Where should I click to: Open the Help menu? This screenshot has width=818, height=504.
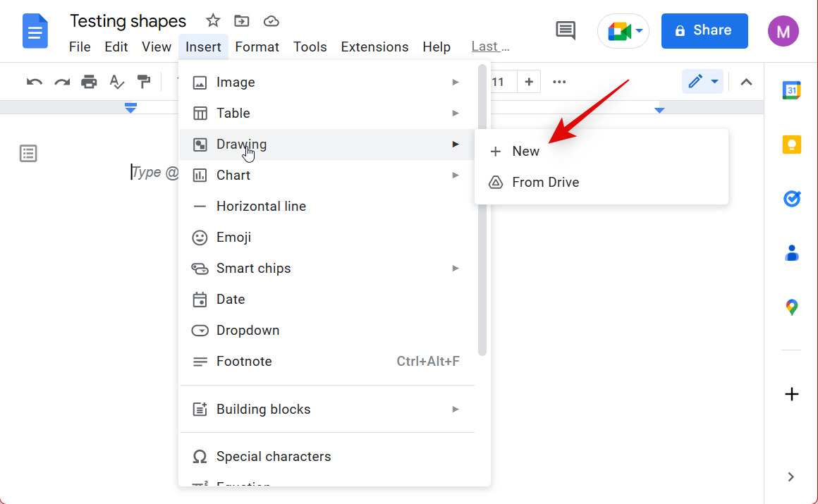[x=437, y=47]
